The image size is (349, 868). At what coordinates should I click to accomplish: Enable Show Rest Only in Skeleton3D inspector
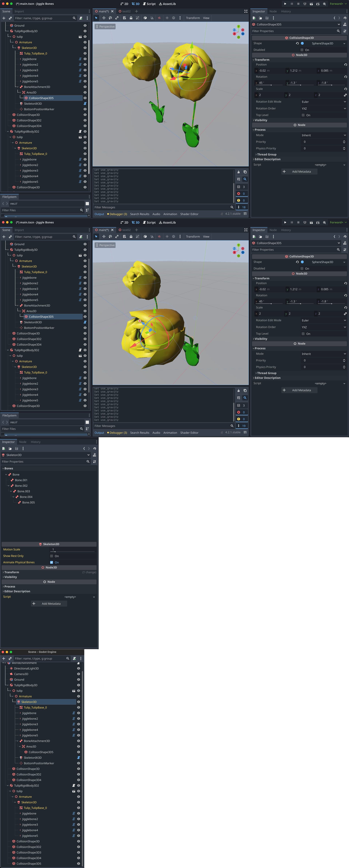coord(51,556)
